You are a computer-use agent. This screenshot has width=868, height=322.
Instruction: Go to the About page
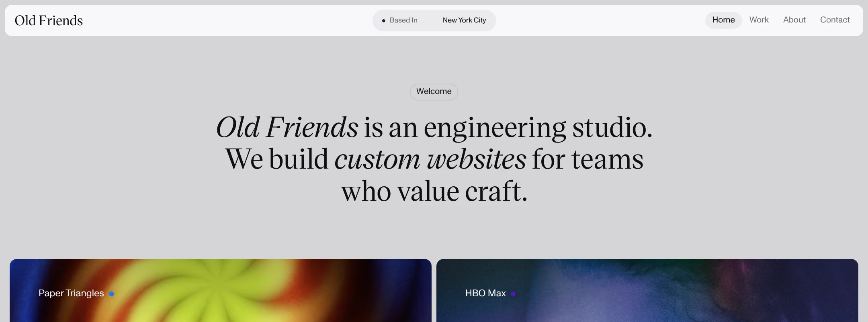pos(794,20)
